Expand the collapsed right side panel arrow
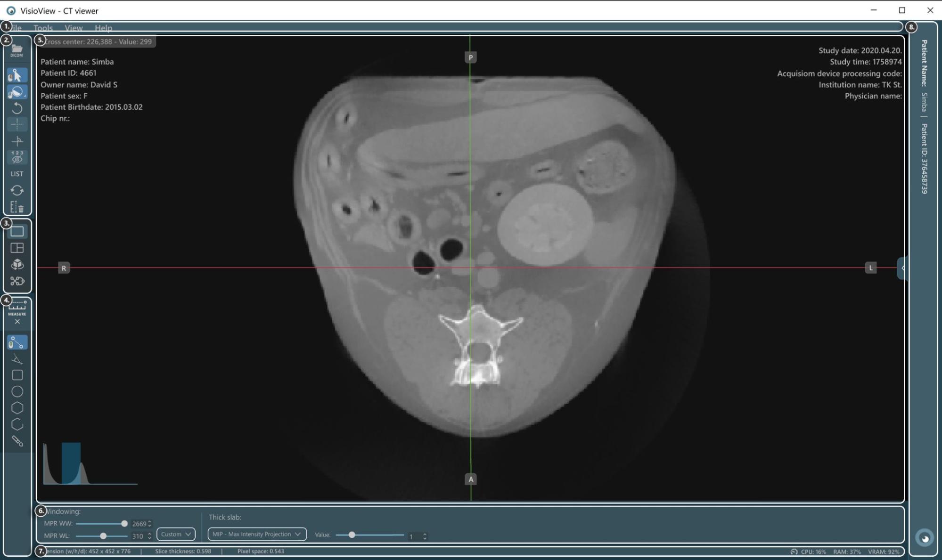 pos(902,268)
